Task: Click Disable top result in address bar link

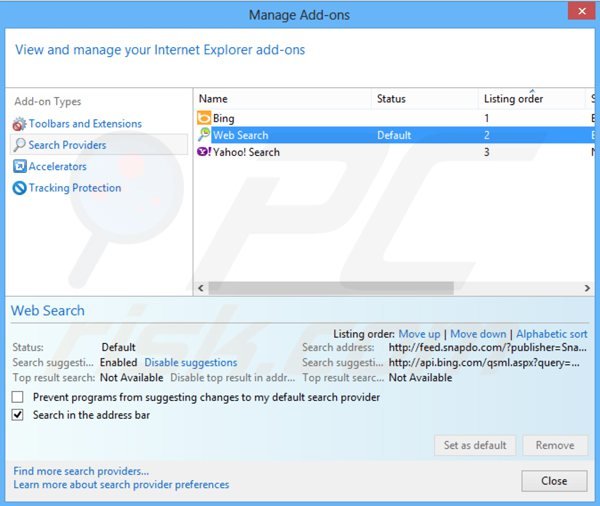Action: pos(233,378)
